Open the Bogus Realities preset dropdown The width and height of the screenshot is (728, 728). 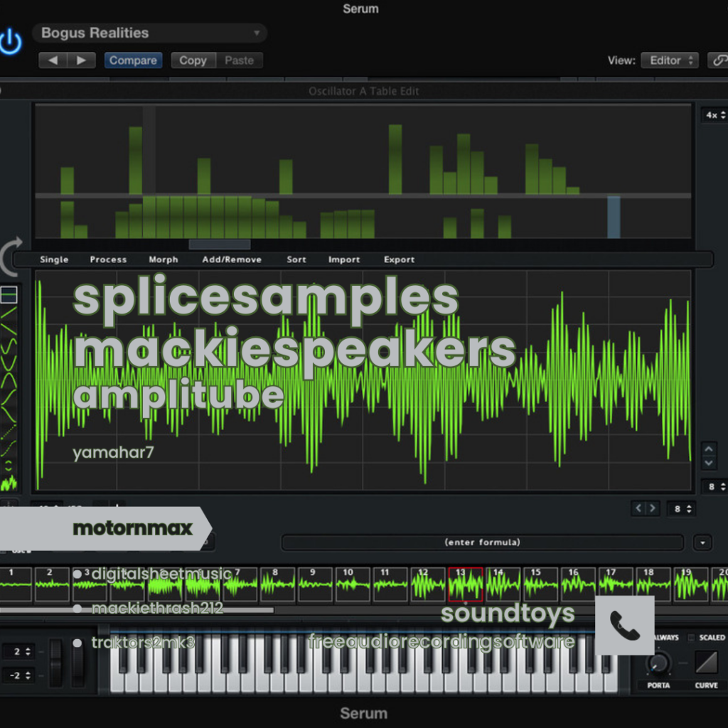pyautogui.click(x=149, y=33)
